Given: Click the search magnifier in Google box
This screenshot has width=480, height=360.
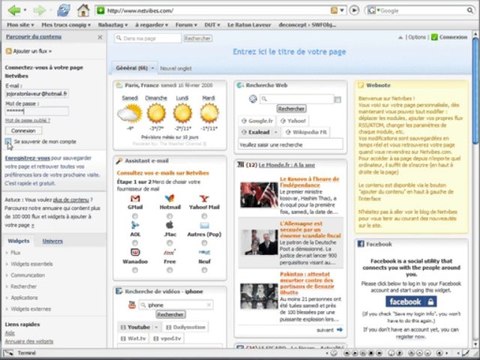Looking at the screenshot, I should click(470, 11).
